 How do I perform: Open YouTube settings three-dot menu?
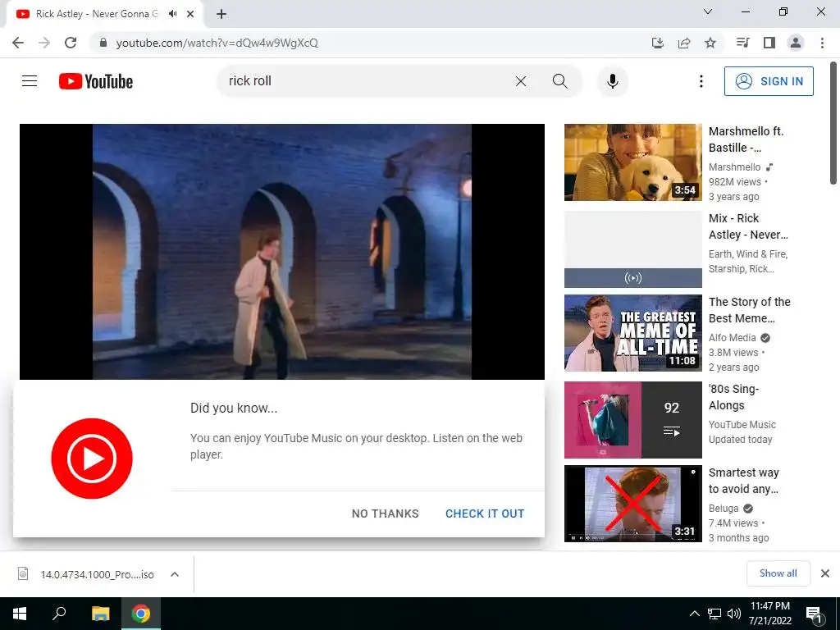(x=701, y=81)
